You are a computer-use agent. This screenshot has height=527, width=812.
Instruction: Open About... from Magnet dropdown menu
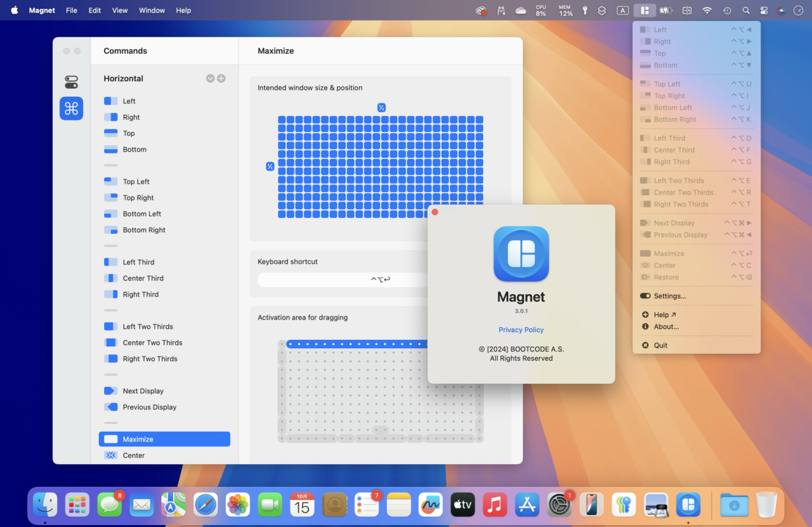tap(696, 327)
